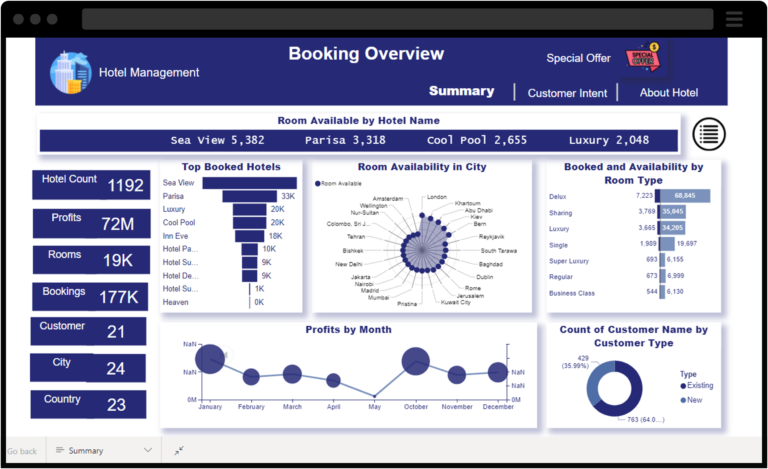Click the 429 (35.99%) donut label
This screenshot has width=768, height=469.
click(x=576, y=362)
